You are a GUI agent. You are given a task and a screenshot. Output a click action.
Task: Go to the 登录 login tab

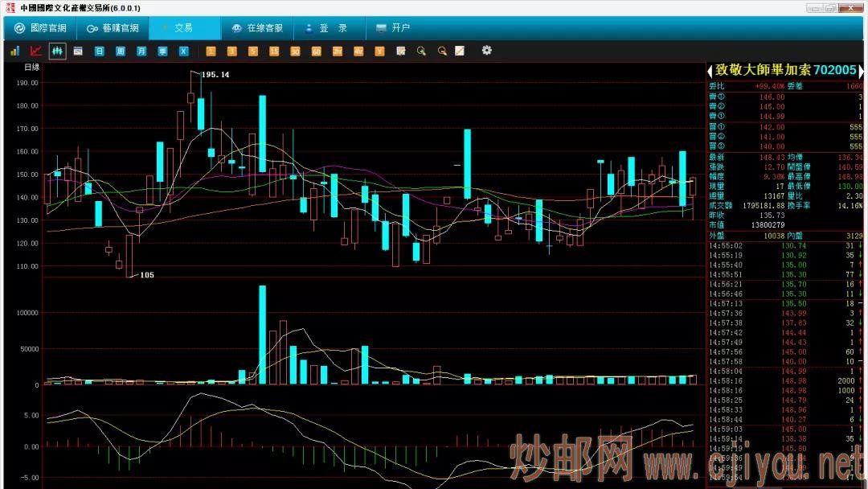coord(329,27)
